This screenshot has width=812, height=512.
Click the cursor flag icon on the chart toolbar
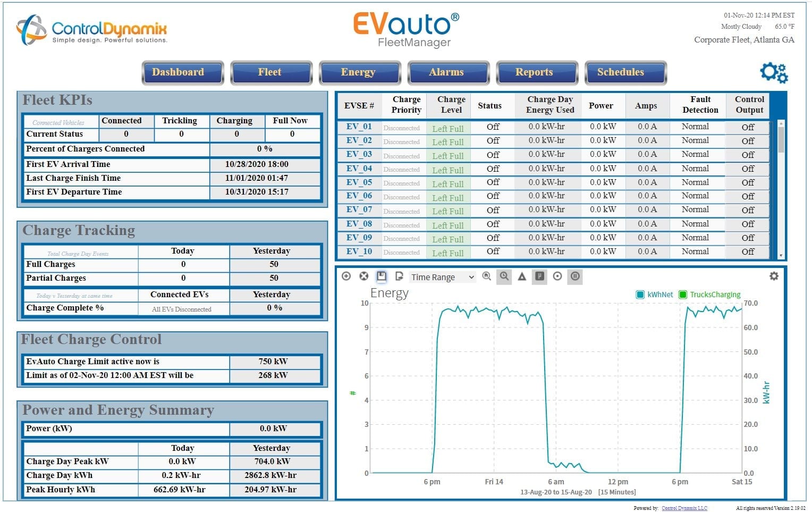539,277
